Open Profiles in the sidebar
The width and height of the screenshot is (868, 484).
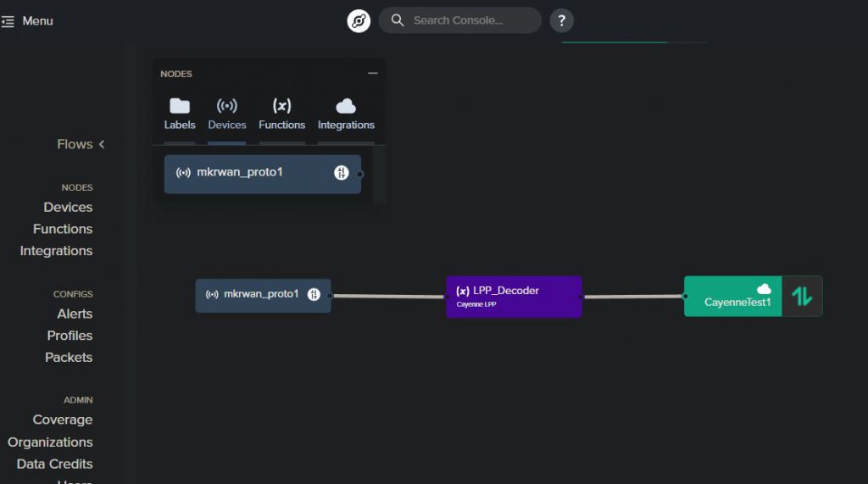tap(70, 336)
